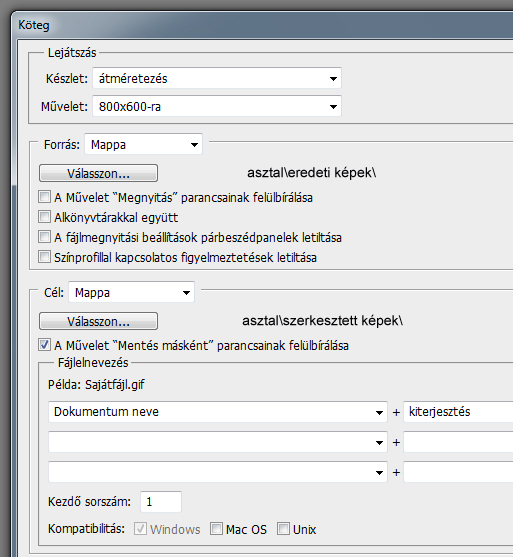Click the Kezdő sorszám input field
Image resolution: width=513 pixels, height=557 pixels.
[x=161, y=502]
